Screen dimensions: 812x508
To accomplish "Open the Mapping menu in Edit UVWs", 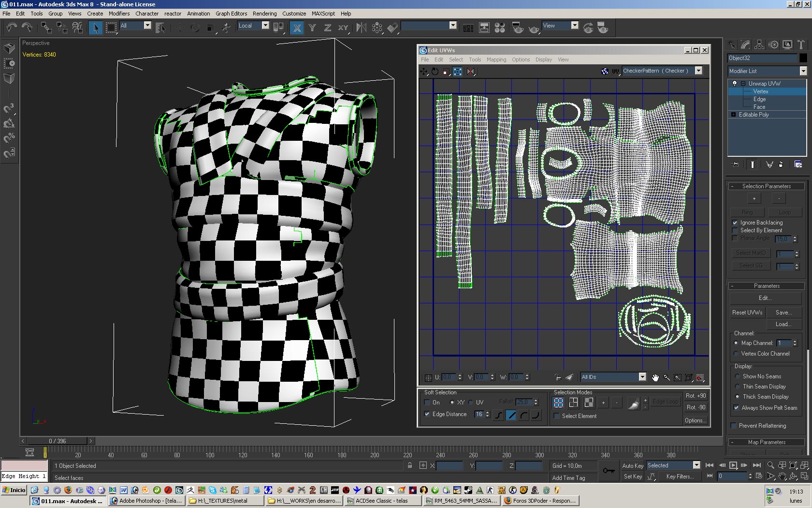I will 496,60.
